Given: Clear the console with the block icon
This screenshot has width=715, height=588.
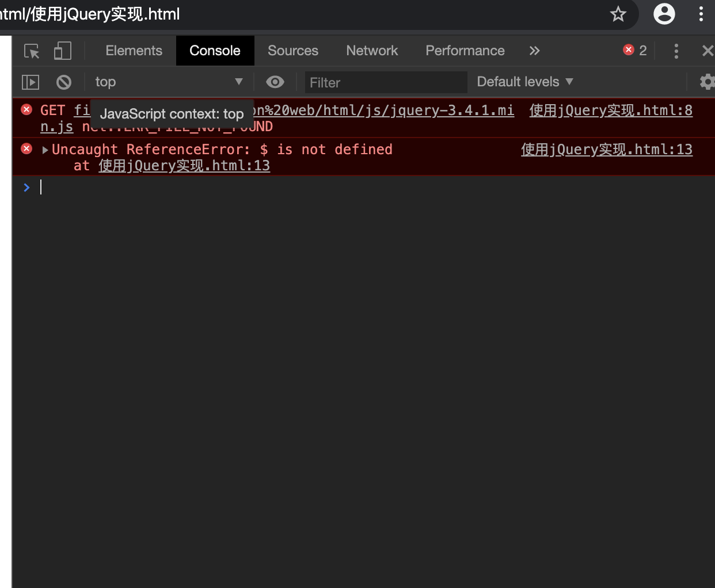Looking at the screenshot, I should 64,82.
